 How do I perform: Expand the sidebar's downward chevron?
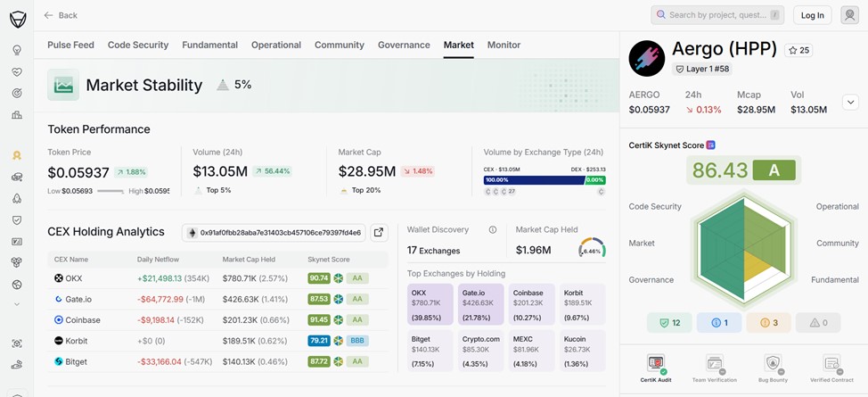pyautogui.click(x=17, y=304)
